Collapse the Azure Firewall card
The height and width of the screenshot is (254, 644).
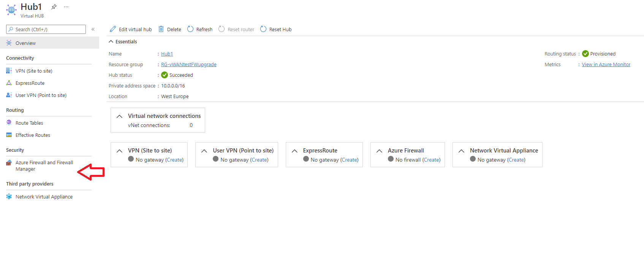379,151
